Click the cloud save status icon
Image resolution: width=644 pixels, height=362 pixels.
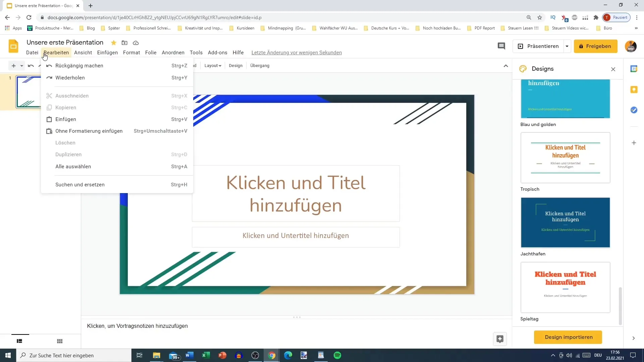(136, 43)
